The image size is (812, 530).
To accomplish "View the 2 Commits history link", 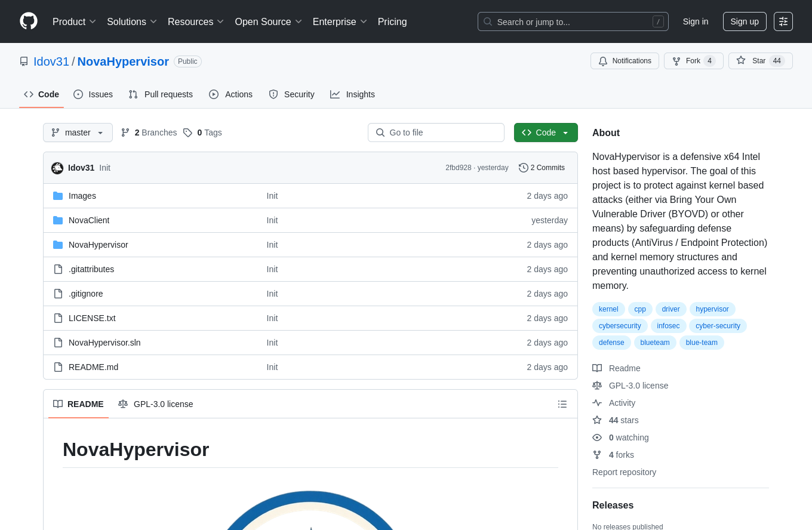I will [542, 168].
